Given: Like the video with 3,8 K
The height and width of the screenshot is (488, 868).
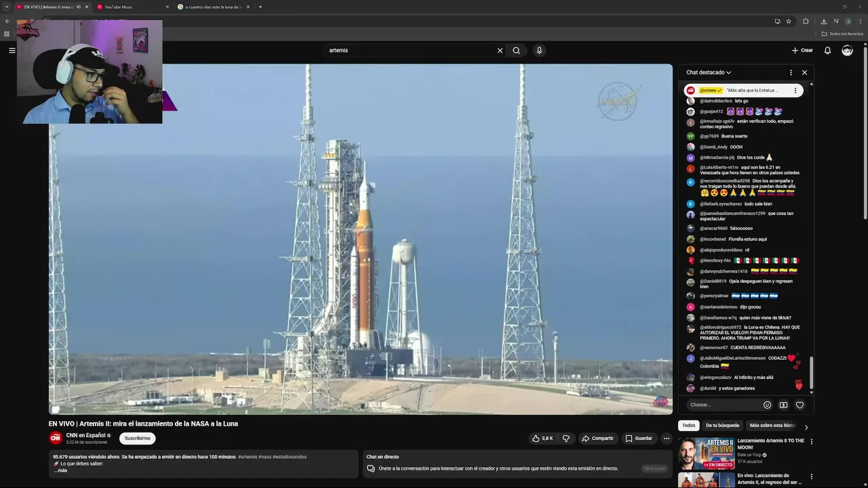Looking at the screenshot, I should point(542,439).
